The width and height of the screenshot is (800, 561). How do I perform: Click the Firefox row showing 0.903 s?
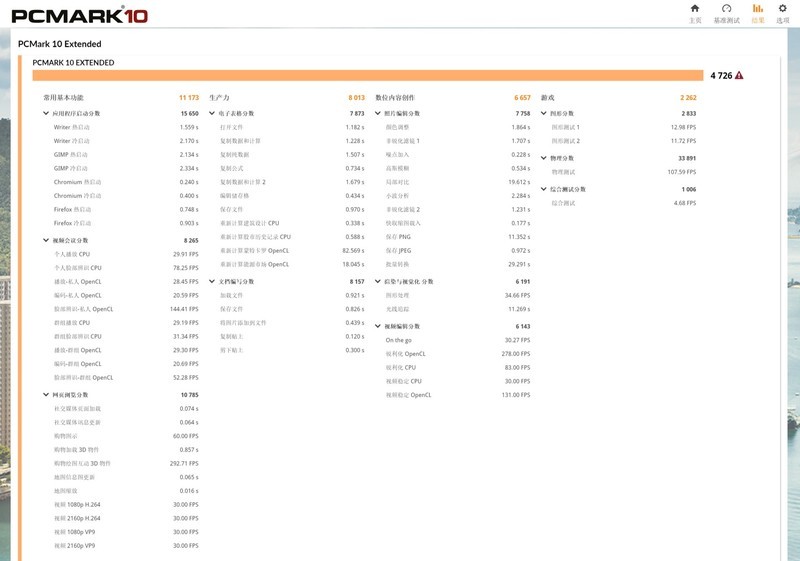click(x=126, y=223)
